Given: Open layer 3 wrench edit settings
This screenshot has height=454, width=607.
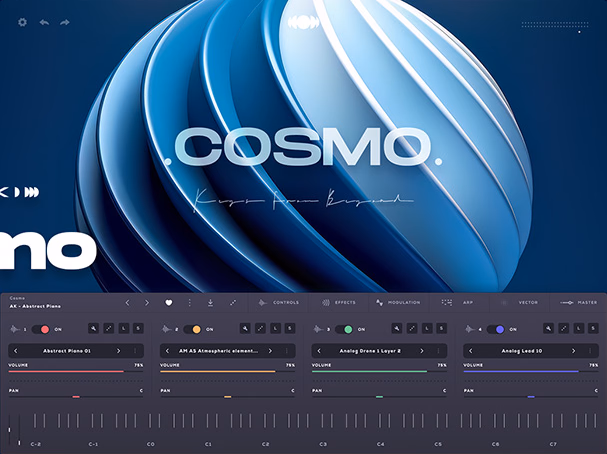Looking at the screenshot, I should [x=397, y=329].
